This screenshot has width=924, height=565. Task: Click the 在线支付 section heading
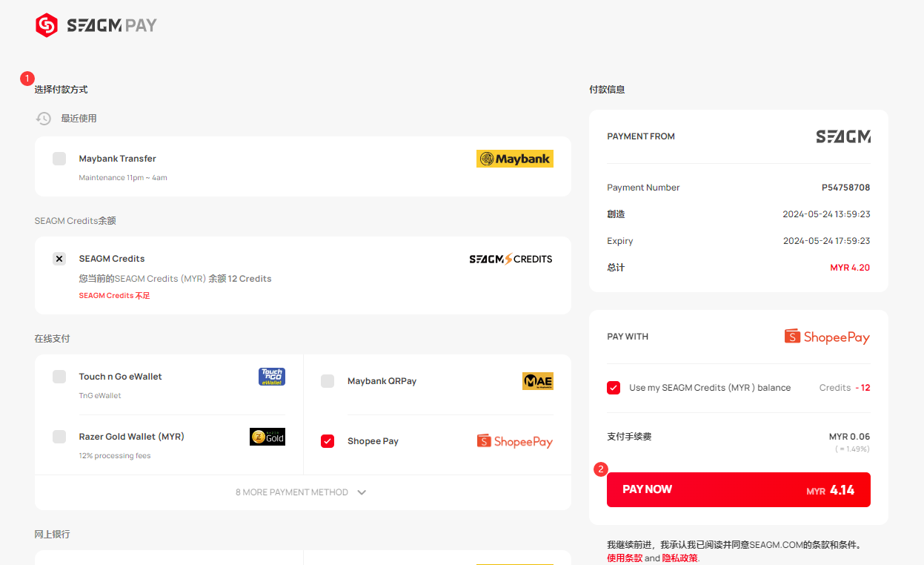(x=52, y=339)
